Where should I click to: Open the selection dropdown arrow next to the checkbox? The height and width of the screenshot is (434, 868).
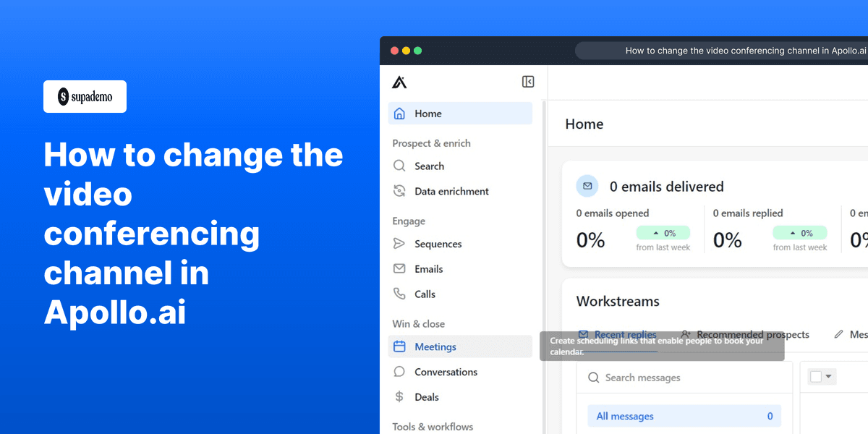827,376
